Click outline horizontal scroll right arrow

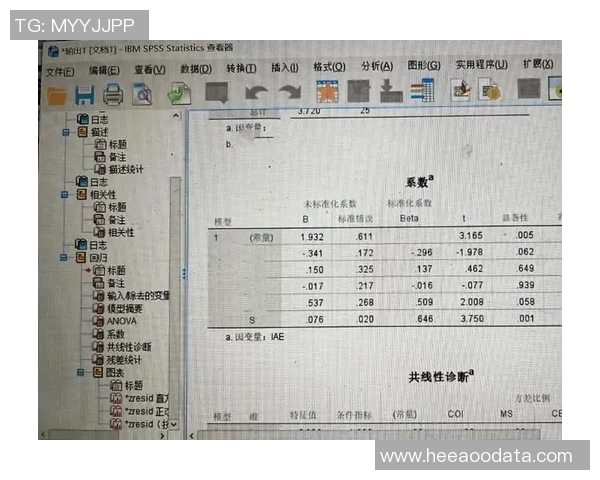pos(162,436)
